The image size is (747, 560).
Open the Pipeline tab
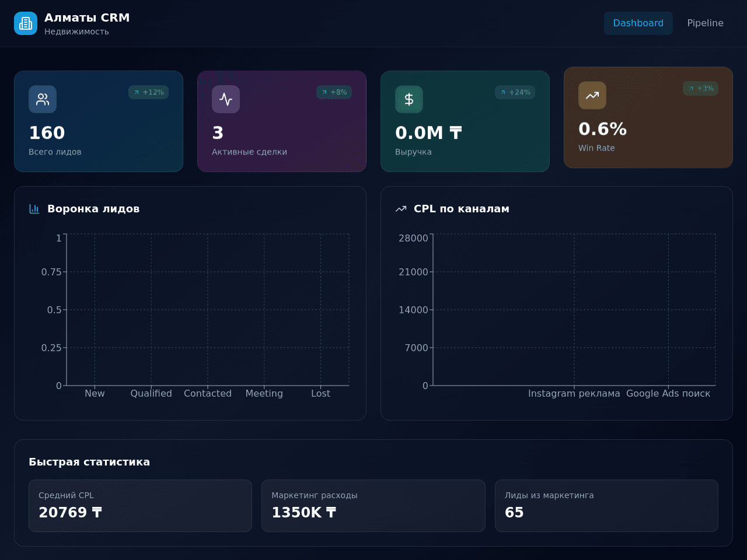705,23
